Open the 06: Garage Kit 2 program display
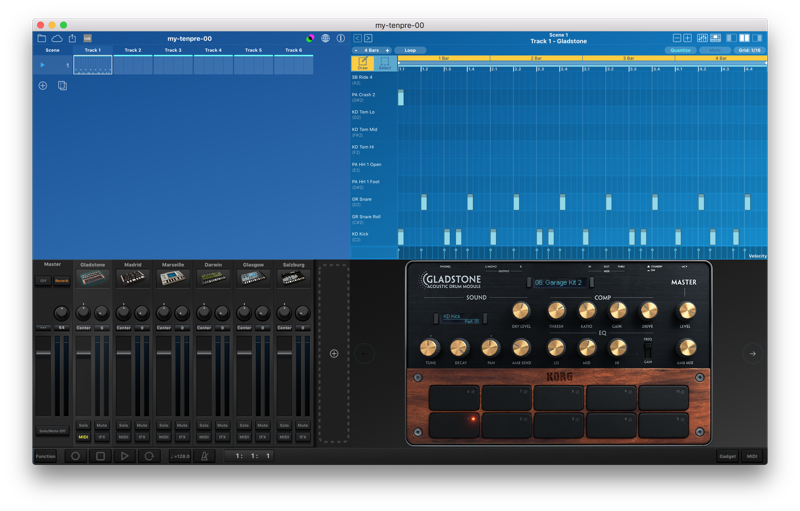This screenshot has width=800, height=511. 560,283
